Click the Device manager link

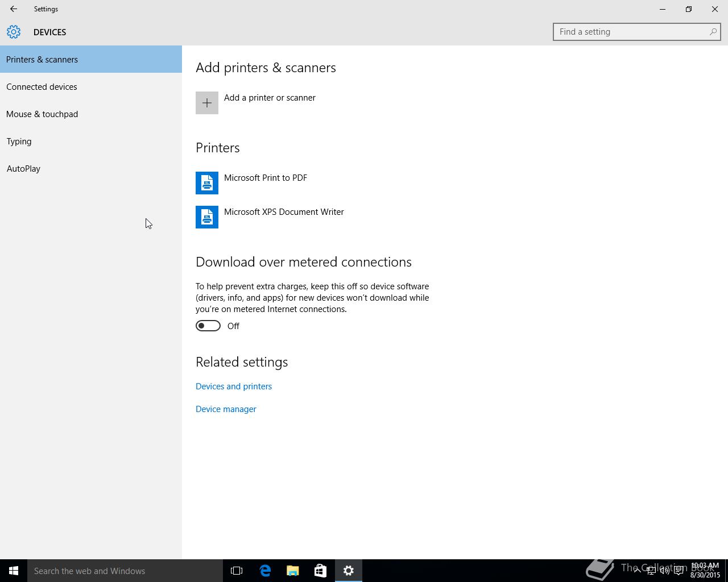click(x=226, y=409)
